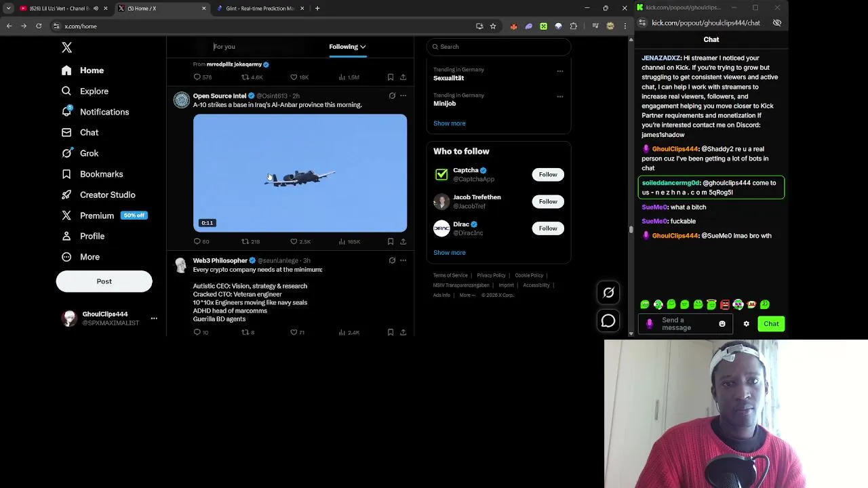
Task: Open Creator Studio in the sidebar
Action: coord(98,195)
